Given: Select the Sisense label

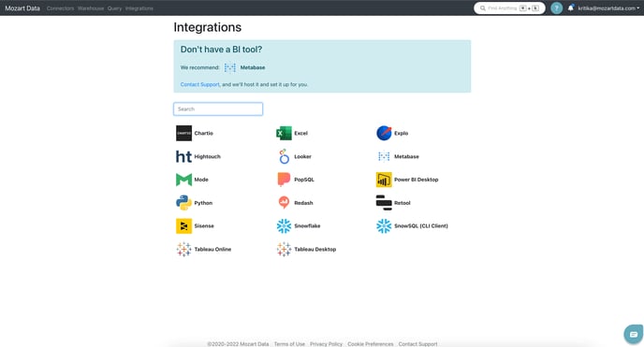Looking at the screenshot, I should tap(204, 226).
